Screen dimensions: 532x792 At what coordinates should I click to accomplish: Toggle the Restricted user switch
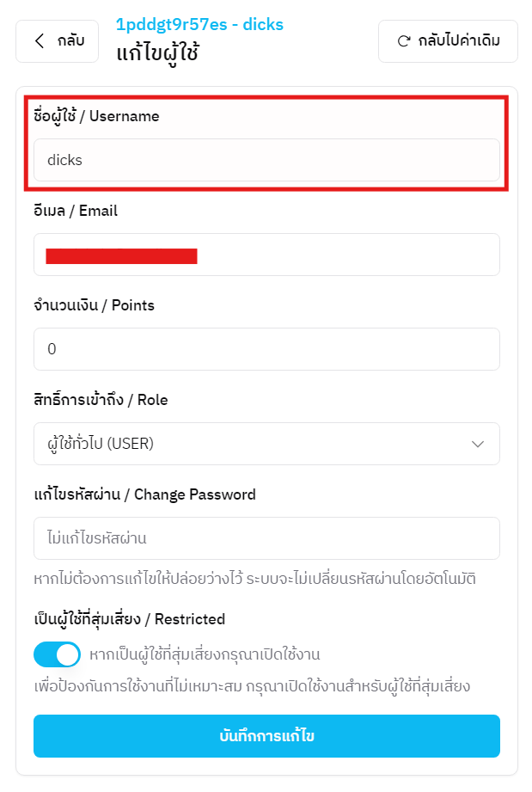pyautogui.click(x=57, y=654)
